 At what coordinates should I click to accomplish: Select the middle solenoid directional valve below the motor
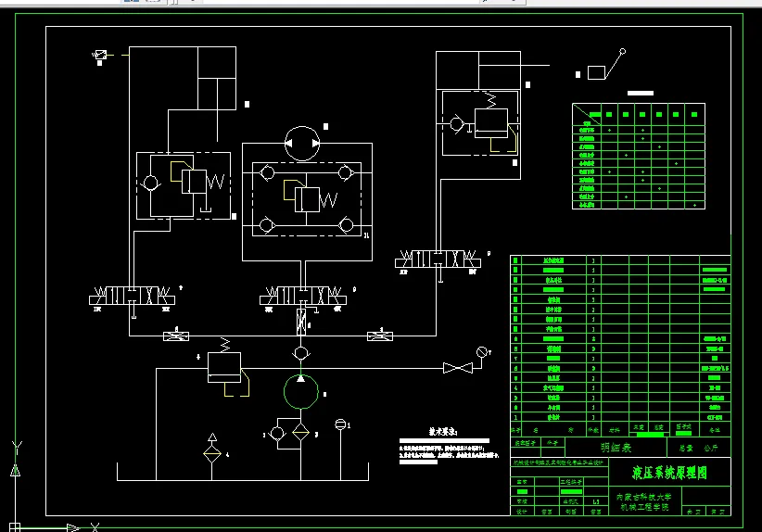303,296
